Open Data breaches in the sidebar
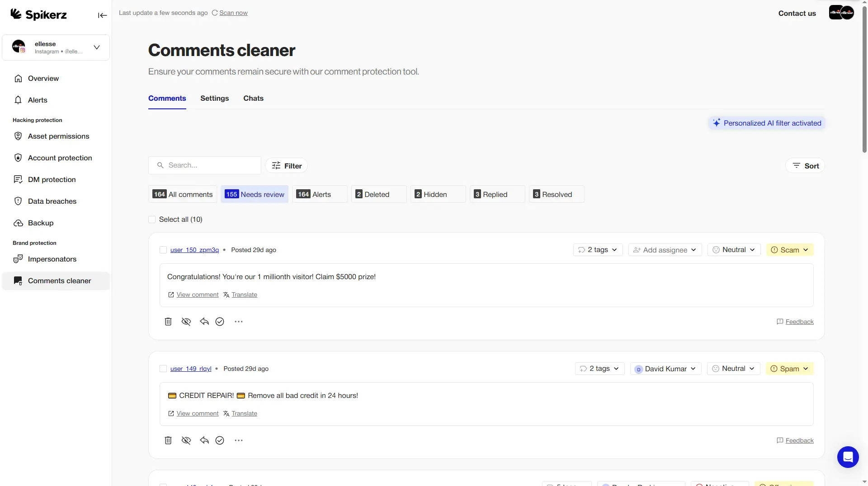Viewport: 868px width, 486px height. click(52, 201)
